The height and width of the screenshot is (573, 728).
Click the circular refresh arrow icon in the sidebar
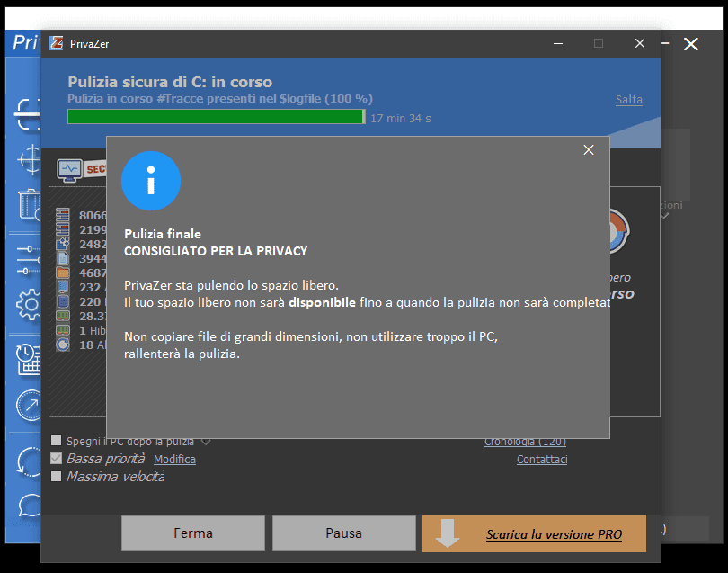coord(29,462)
